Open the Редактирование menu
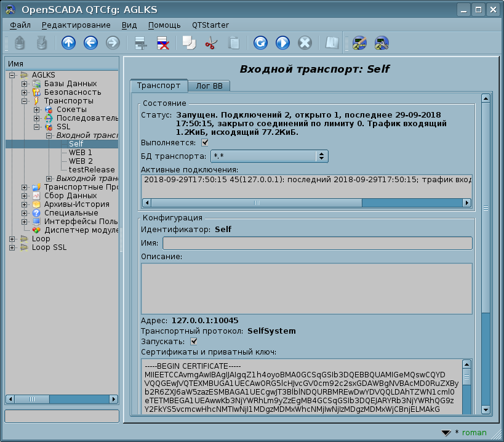 pyautogui.click(x=76, y=25)
